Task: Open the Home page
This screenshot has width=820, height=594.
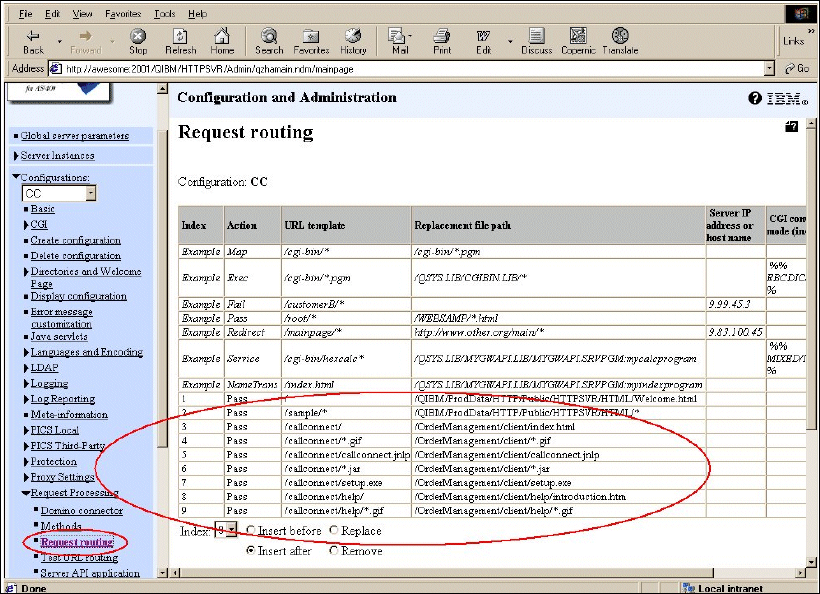Action: pyautogui.click(x=222, y=41)
